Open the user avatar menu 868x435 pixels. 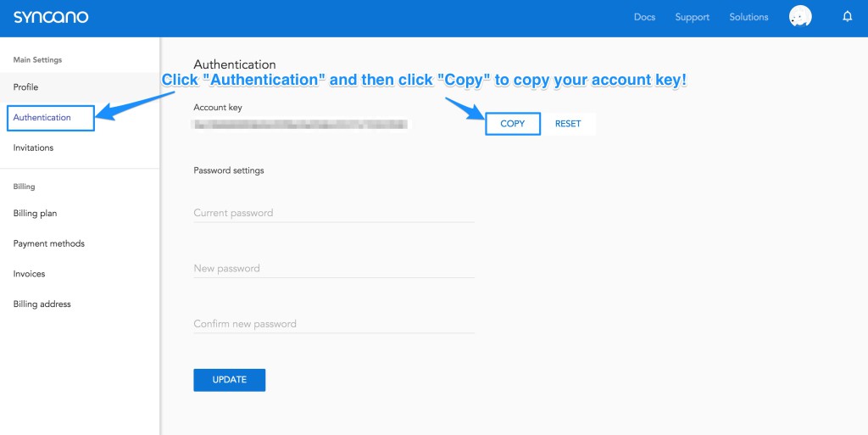(800, 17)
